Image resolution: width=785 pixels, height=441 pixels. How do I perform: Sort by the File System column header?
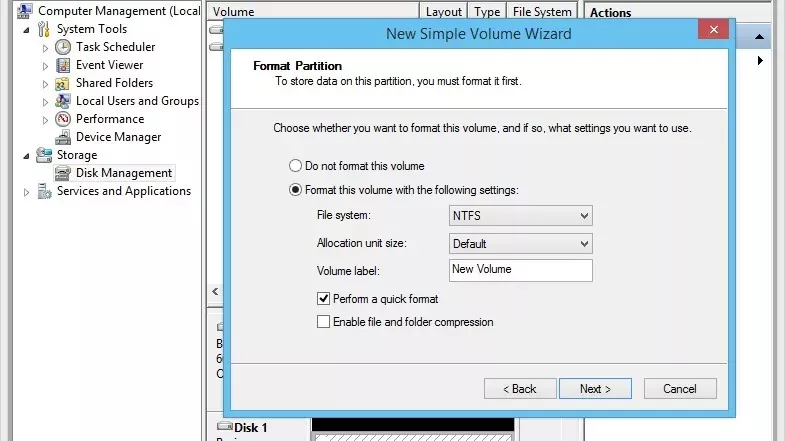542,12
